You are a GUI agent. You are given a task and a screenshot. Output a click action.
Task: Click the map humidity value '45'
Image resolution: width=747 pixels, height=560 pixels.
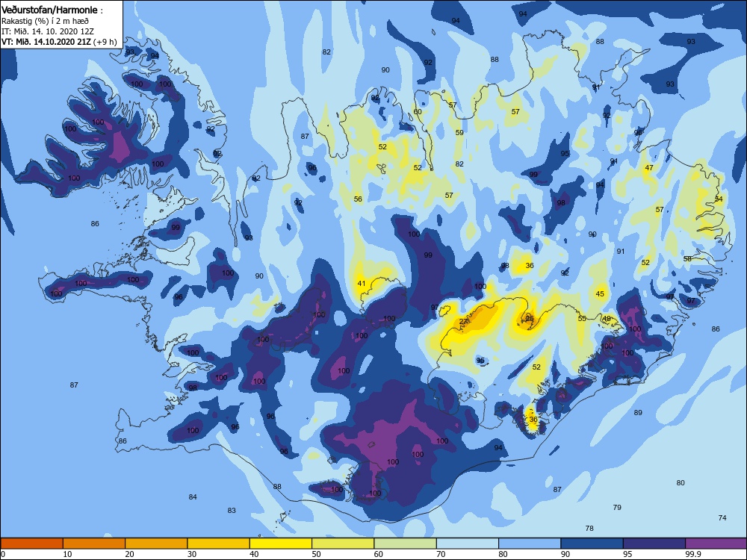pyautogui.click(x=600, y=293)
